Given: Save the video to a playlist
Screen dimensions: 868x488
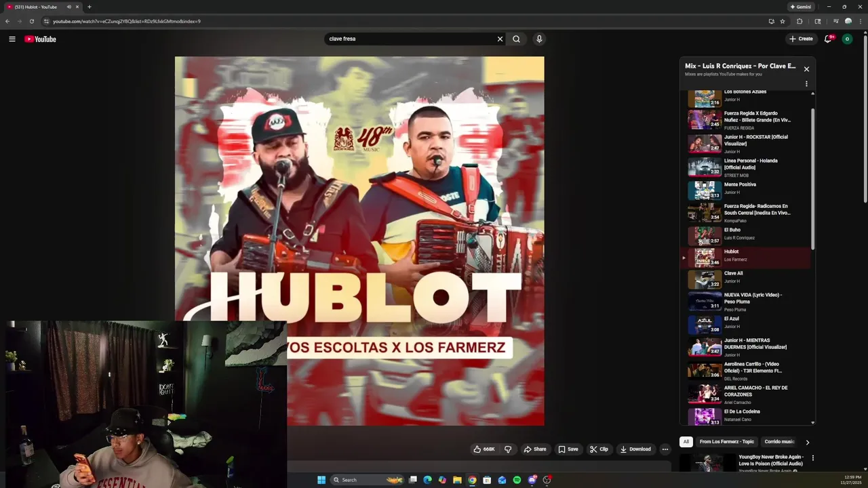Looking at the screenshot, I should coord(568,449).
